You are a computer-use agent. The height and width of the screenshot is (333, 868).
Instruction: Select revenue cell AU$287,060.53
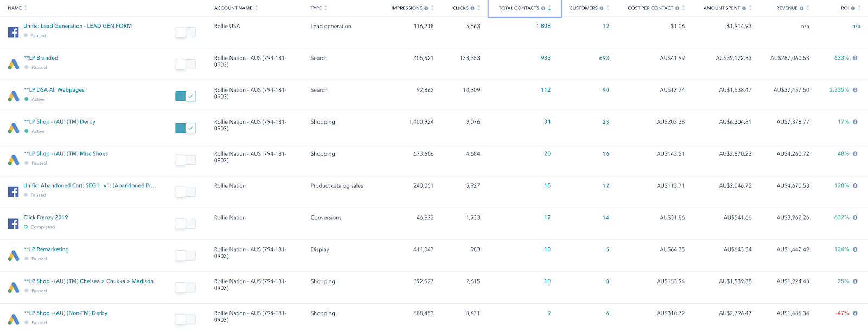789,58
